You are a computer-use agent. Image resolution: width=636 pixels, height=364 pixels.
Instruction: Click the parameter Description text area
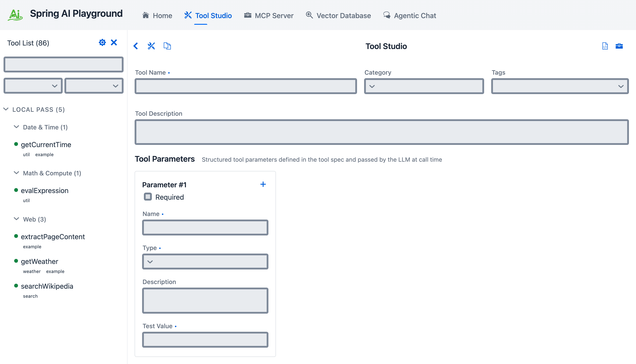pyautogui.click(x=205, y=301)
